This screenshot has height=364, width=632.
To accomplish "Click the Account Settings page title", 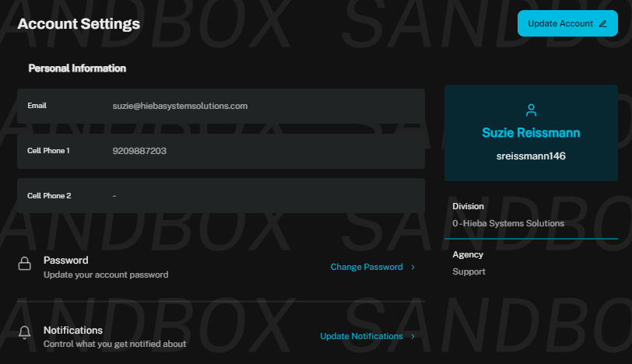I will [79, 24].
